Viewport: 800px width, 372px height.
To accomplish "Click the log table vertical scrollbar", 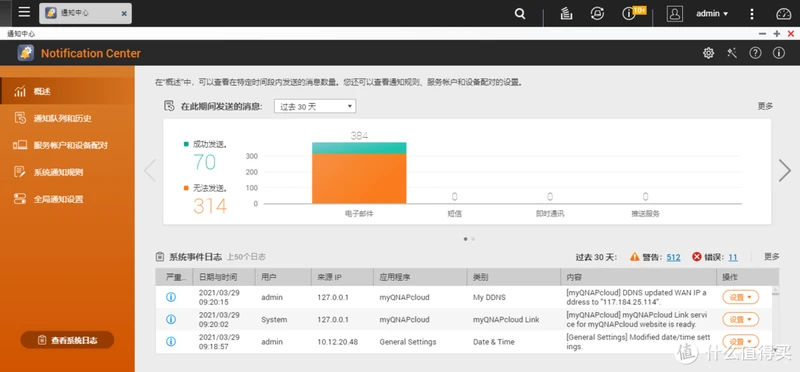I will pos(776,319).
